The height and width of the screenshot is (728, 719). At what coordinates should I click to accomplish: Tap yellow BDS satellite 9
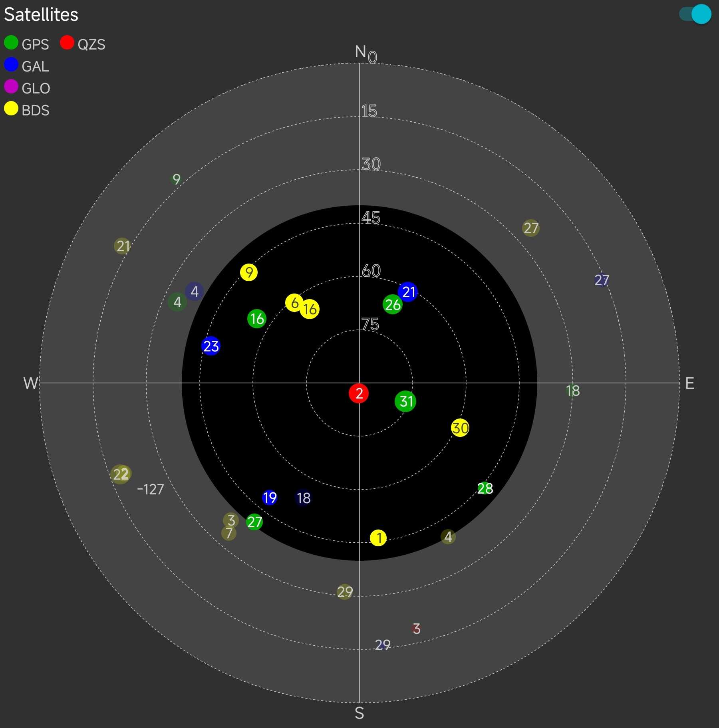[249, 272]
